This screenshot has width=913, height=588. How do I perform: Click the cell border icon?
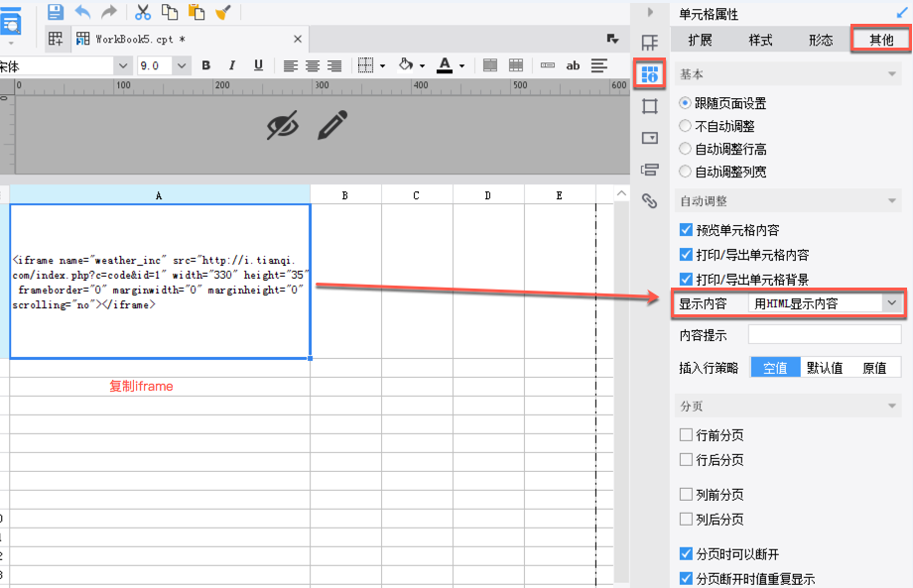click(365, 65)
